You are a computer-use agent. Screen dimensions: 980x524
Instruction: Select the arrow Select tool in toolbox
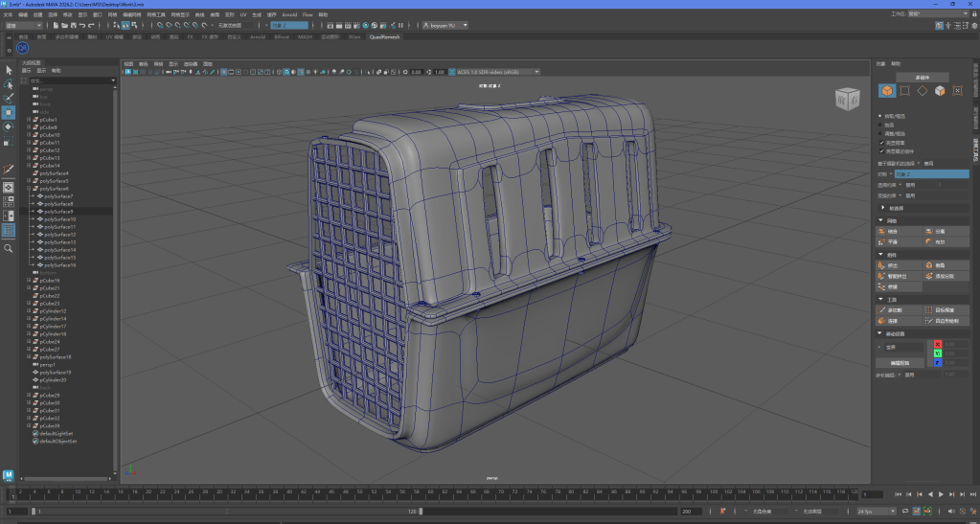(x=9, y=70)
